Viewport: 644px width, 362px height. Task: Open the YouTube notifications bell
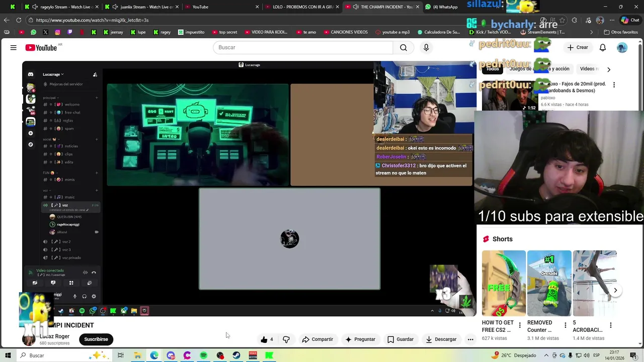(x=603, y=47)
